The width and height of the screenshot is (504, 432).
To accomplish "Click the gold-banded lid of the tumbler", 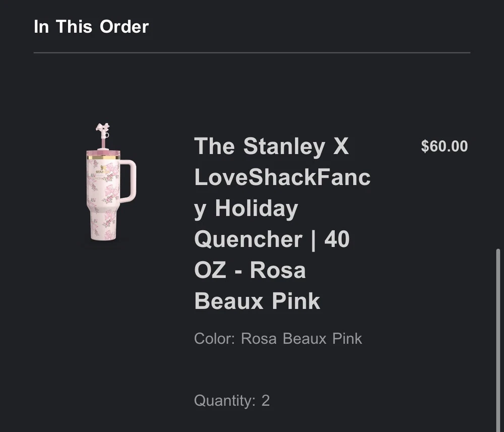I will pos(103,155).
